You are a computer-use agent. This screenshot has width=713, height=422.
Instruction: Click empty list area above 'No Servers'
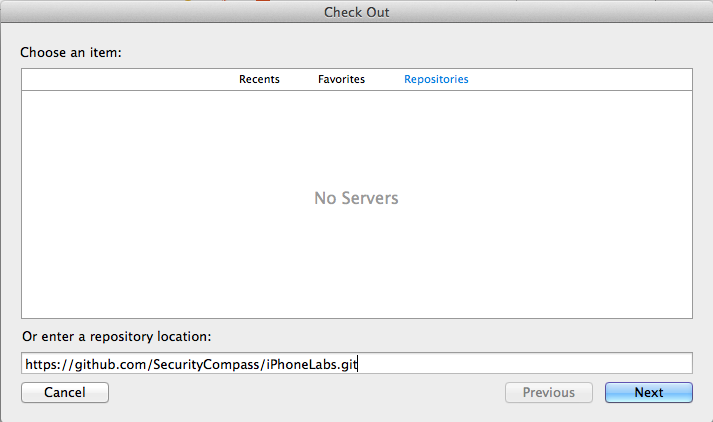tap(356, 135)
